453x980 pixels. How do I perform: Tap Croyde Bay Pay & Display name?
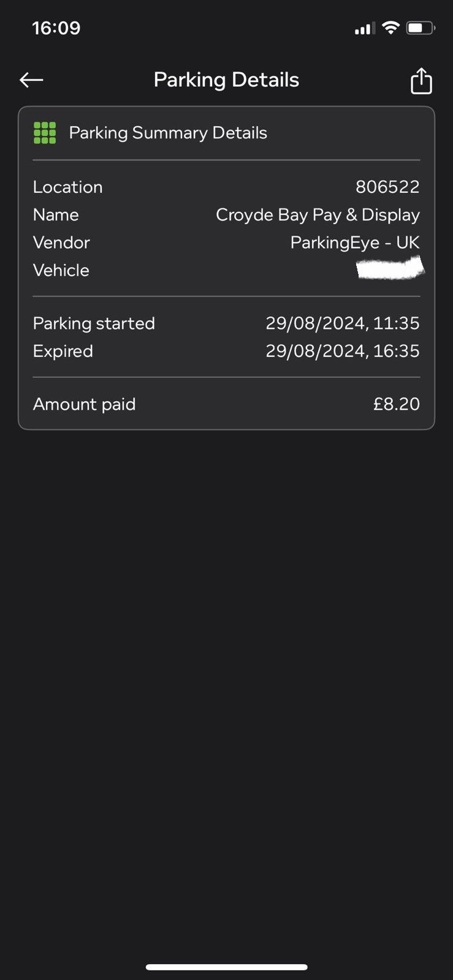click(x=318, y=215)
